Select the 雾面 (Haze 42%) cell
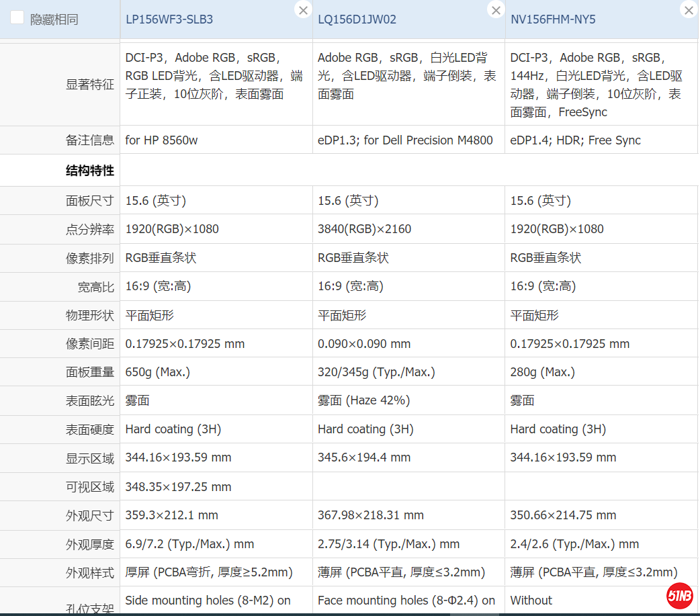This screenshot has height=616, width=700. [x=363, y=400]
